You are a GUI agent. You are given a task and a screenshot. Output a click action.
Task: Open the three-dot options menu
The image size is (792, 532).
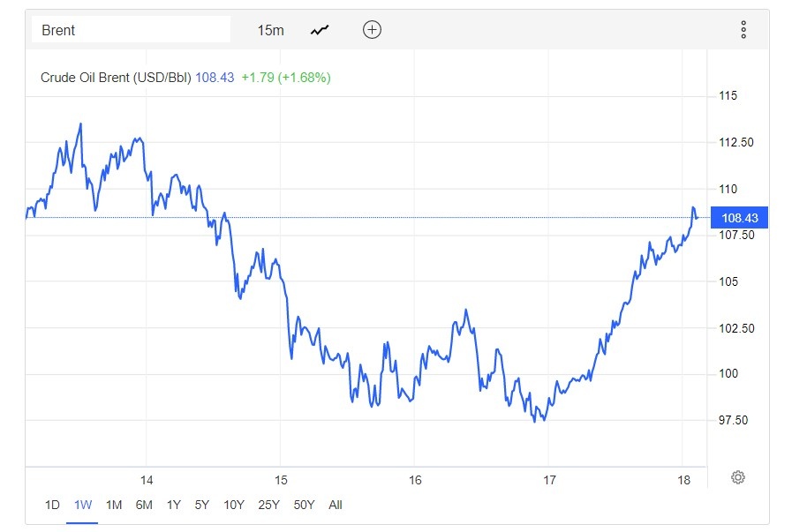[x=743, y=30]
